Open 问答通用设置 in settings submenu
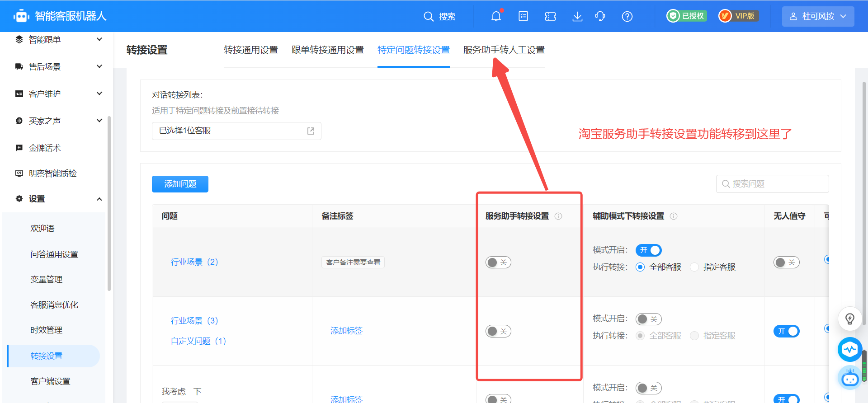868x403 pixels. (54, 254)
